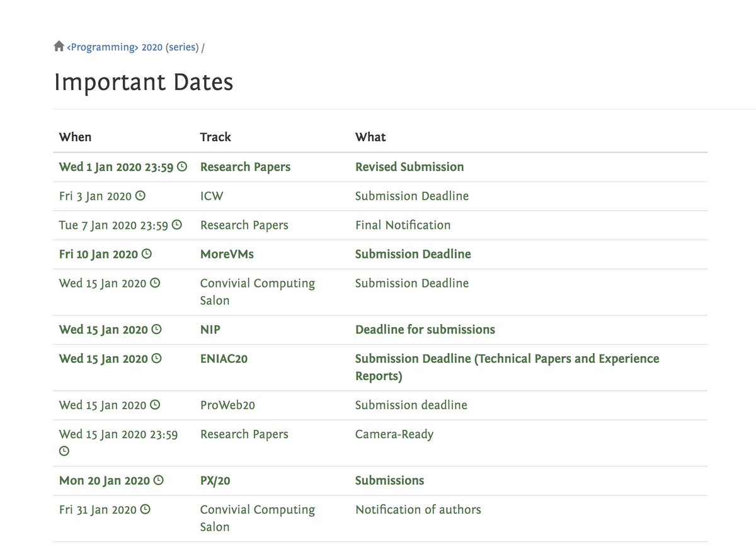756x549 pixels.
Task: Click clock icon in the ProWeb20 row
Action: coord(155,405)
